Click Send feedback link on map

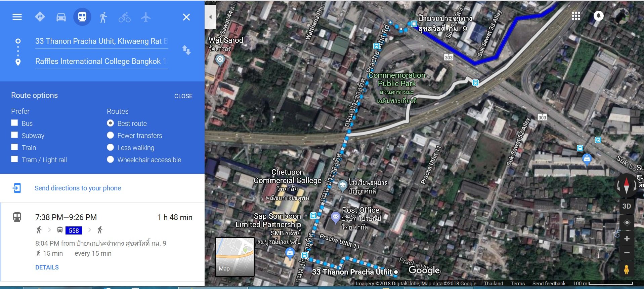(549, 284)
